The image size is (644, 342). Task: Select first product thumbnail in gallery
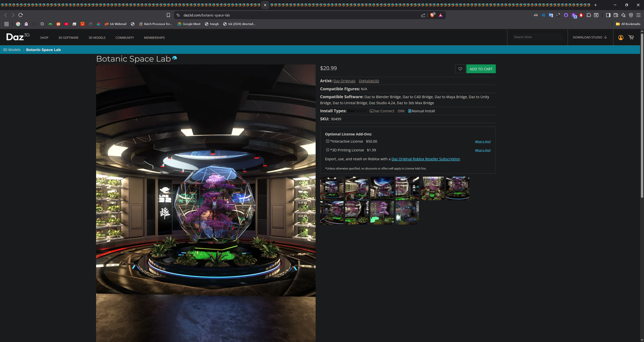coord(332,188)
